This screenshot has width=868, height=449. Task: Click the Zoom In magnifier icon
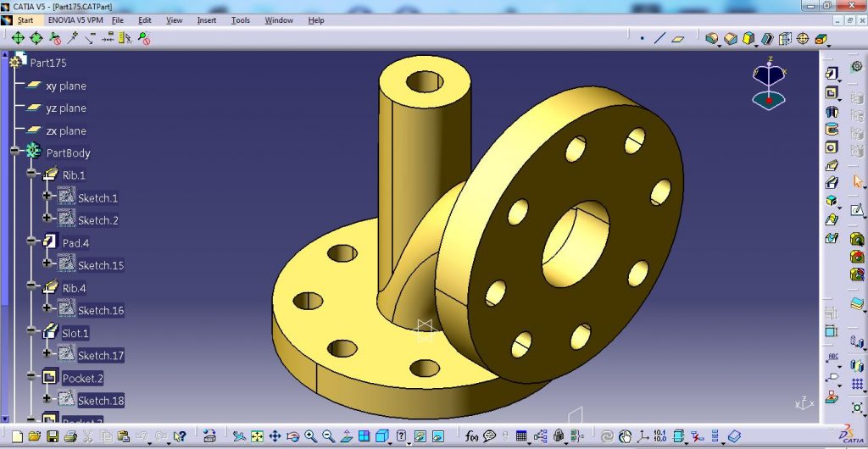(310, 436)
